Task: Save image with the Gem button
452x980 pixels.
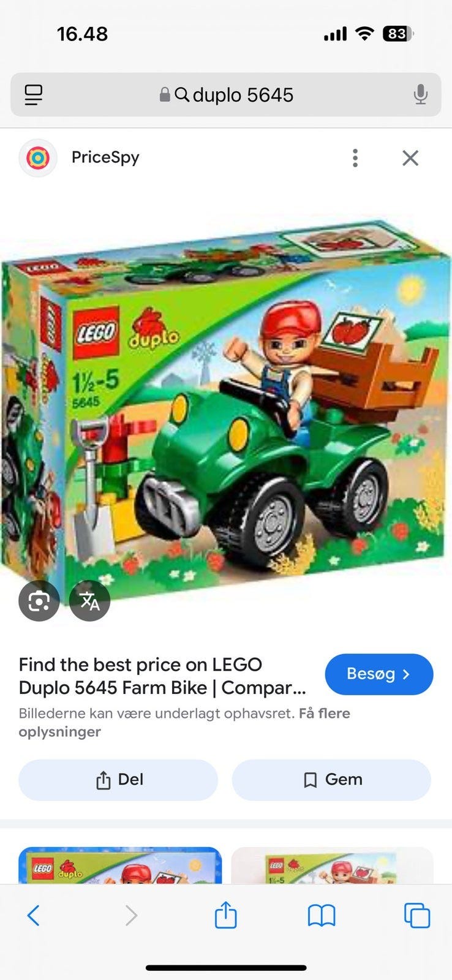Action: coord(331,780)
